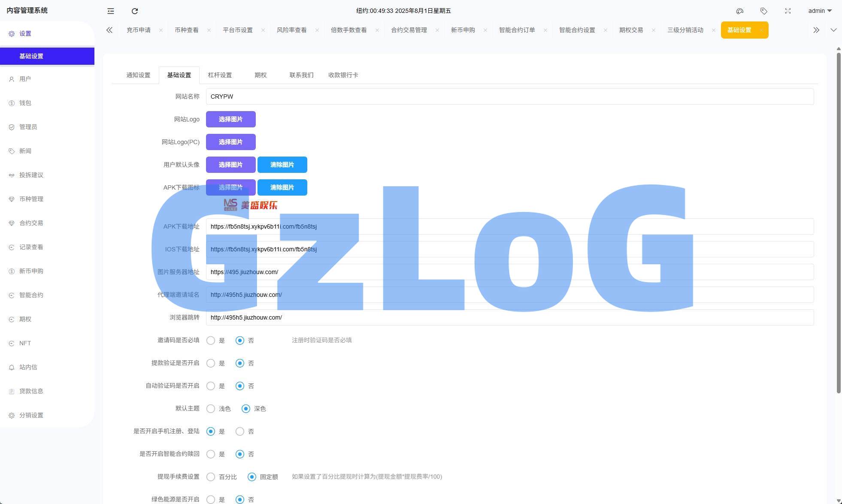Click the vertical page scrollbar

(x=839, y=223)
